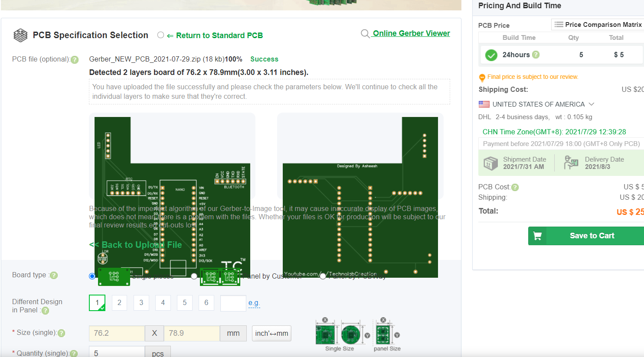Select the Return to Standard PCB radio button
Viewport: 644px width, 357px height.
pyautogui.click(x=160, y=35)
